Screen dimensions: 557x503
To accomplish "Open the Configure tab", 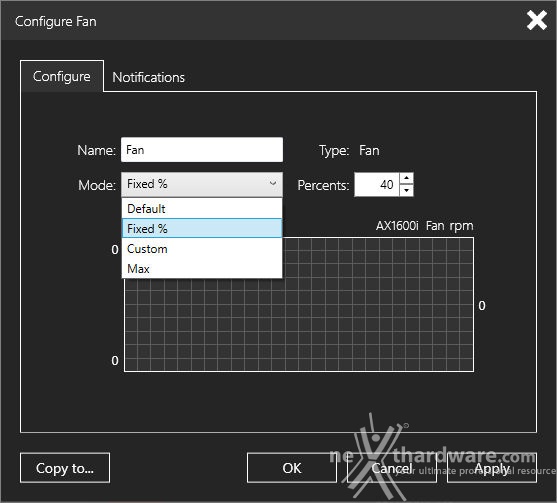I will tap(62, 76).
